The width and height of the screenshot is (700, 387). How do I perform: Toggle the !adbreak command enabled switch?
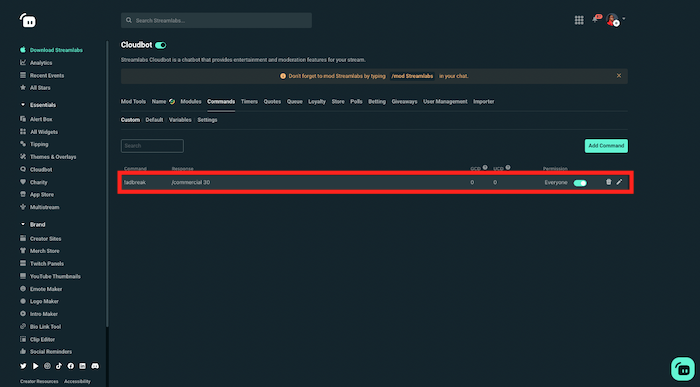[x=580, y=183]
